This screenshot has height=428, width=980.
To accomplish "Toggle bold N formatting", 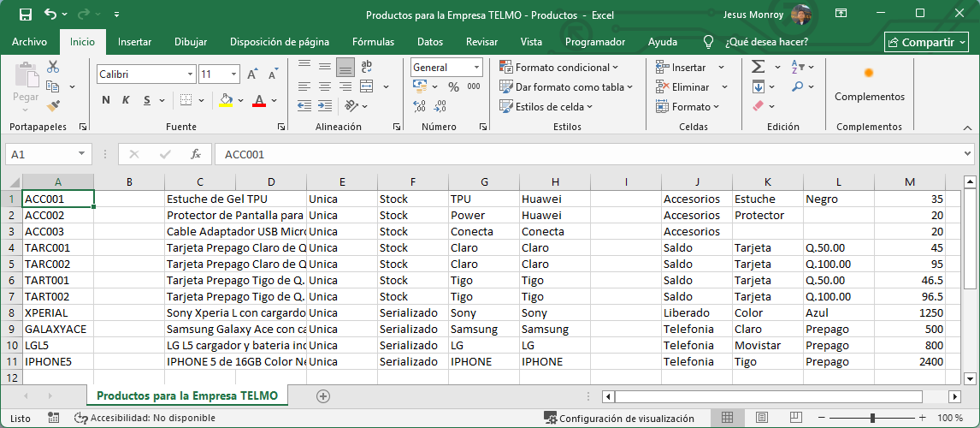I will (106, 100).
